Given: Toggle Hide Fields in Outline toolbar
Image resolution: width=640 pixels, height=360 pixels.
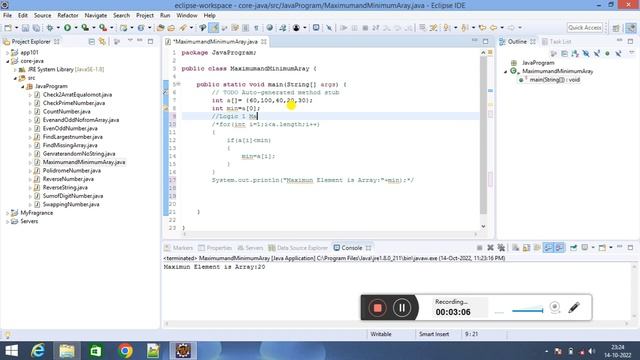Looking at the screenshot, I should coord(586,53).
